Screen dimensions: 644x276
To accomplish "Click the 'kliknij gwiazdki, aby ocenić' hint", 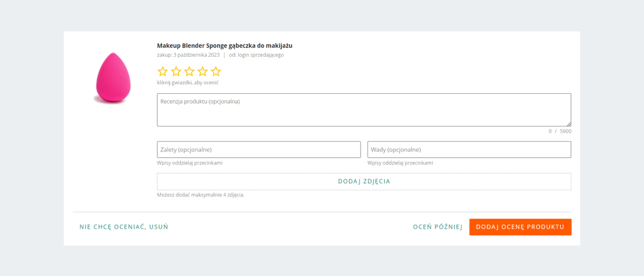I will pos(188,83).
